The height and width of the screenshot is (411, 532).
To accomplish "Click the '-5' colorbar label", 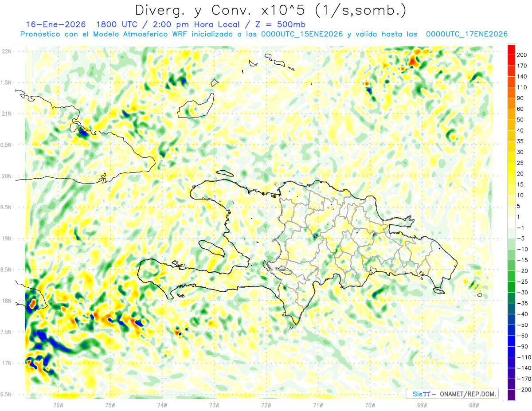I will 521,239.
